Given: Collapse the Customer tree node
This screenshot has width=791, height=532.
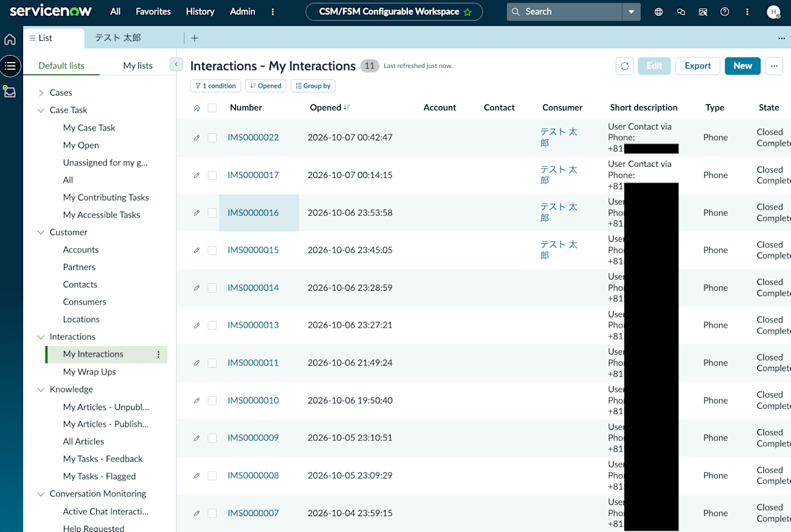Looking at the screenshot, I should (41, 232).
